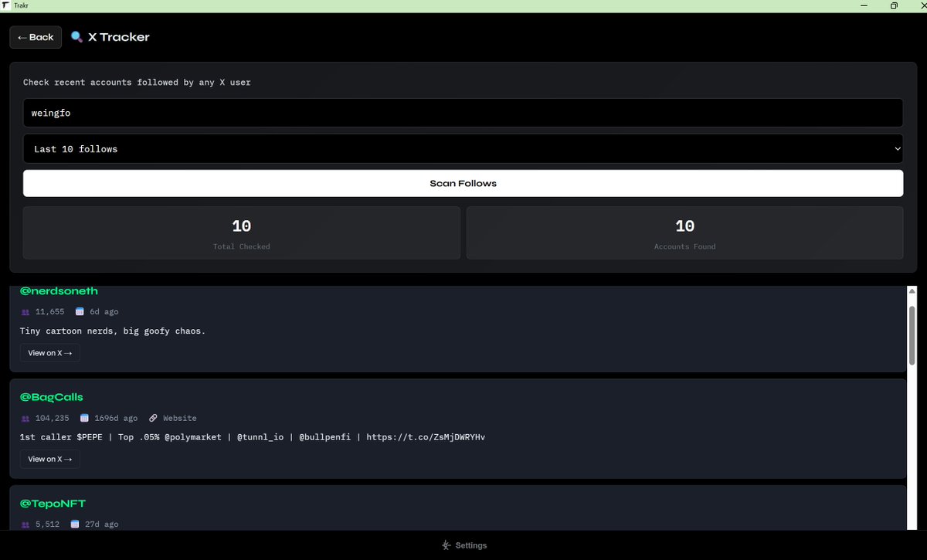Open the @TepoNFT profile handle
The width and height of the screenshot is (927, 560).
[53, 504]
